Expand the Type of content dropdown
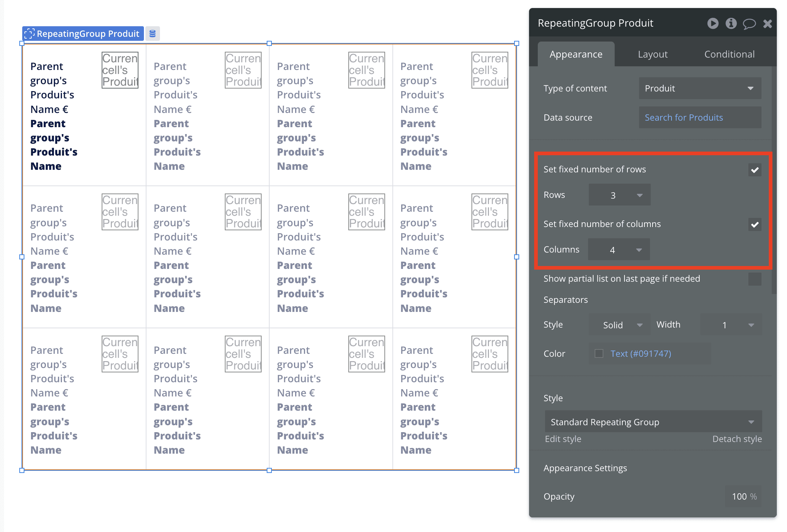 tap(700, 88)
